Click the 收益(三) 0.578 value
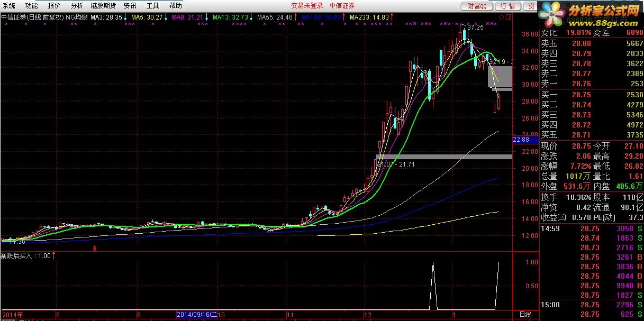The height and width of the screenshot is (321, 644). point(581,217)
